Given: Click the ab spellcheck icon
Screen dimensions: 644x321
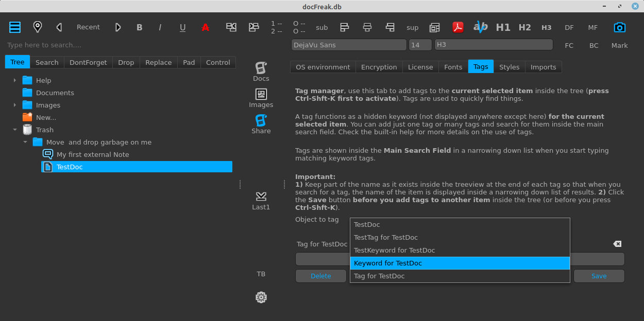Looking at the screenshot, I should pos(480,27).
